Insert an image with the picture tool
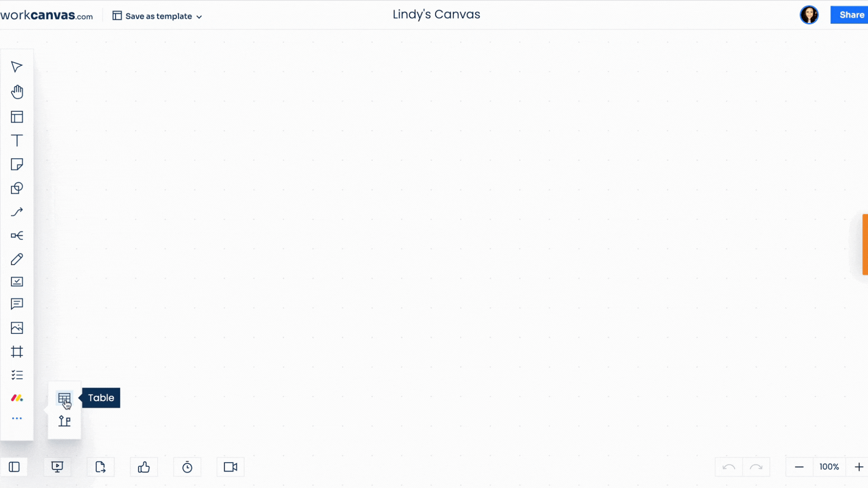Screen dimensions: 868x488 click(17, 328)
